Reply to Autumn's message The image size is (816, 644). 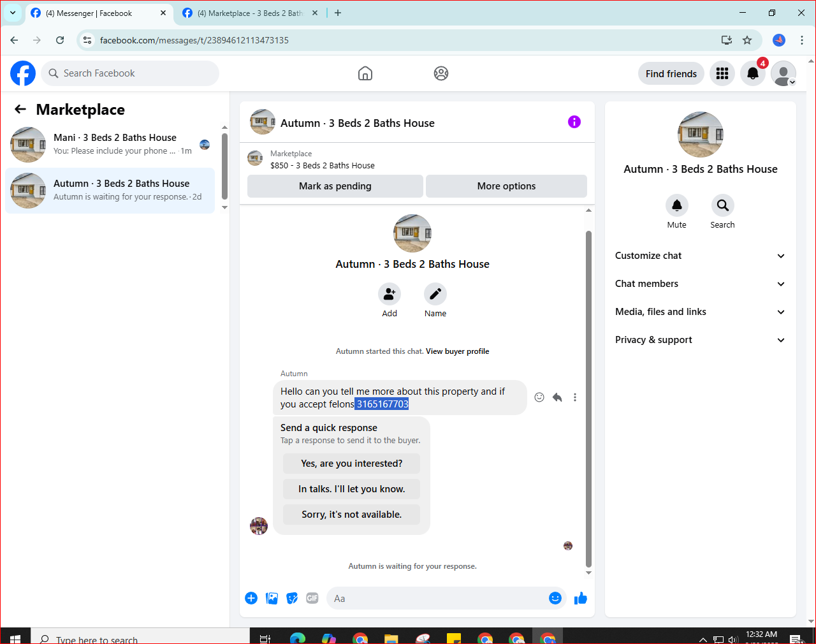(557, 397)
